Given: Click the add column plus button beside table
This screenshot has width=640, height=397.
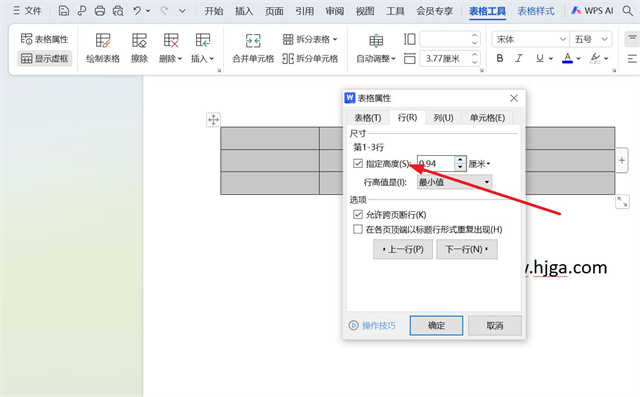Looking at the screenshot, I should click(x=621, y=160).
